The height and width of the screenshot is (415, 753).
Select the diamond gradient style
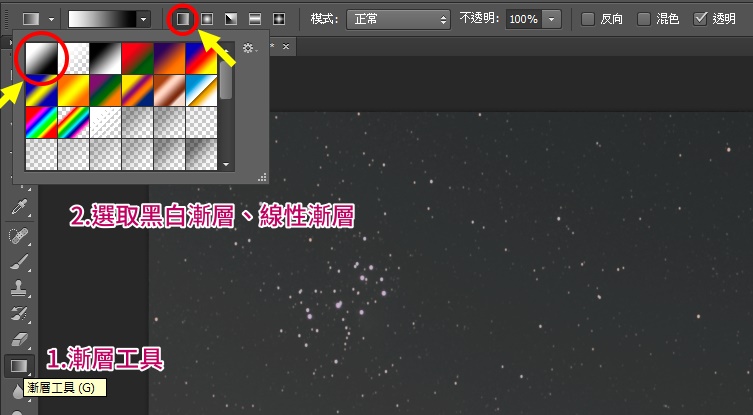point(278,19)
